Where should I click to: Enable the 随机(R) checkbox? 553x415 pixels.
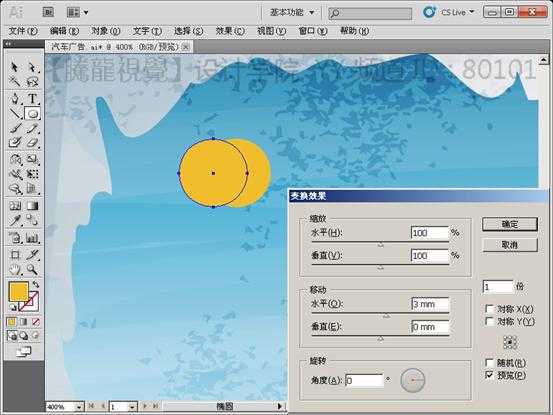coord(489,362)
